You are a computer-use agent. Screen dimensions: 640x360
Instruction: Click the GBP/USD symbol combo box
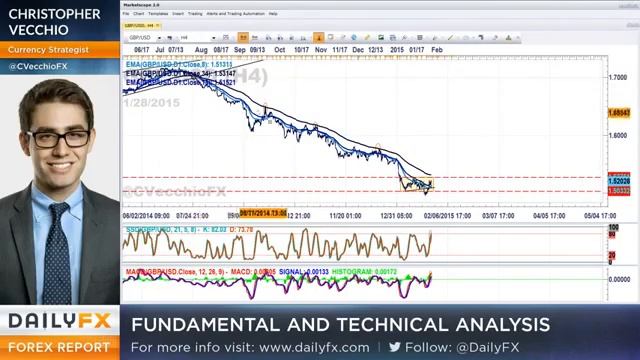pos(144,38)
